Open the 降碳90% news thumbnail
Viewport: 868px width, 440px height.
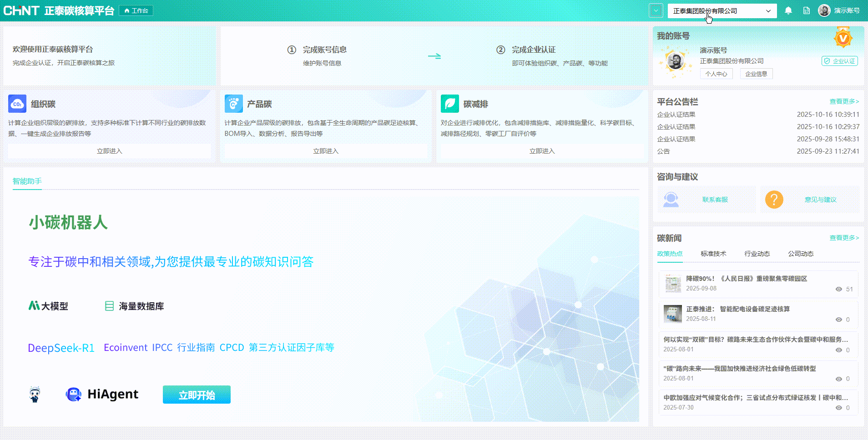coord(672,283)
